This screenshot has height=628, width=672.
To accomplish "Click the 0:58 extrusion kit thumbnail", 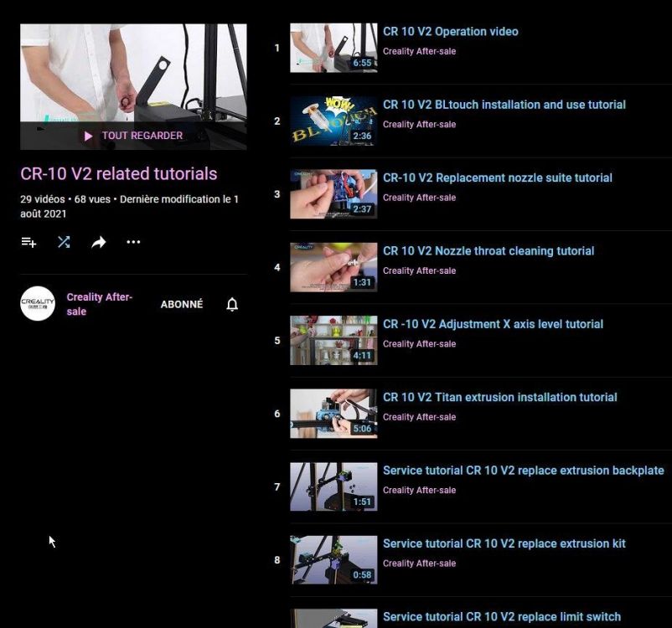I will [x=333, y=560].
